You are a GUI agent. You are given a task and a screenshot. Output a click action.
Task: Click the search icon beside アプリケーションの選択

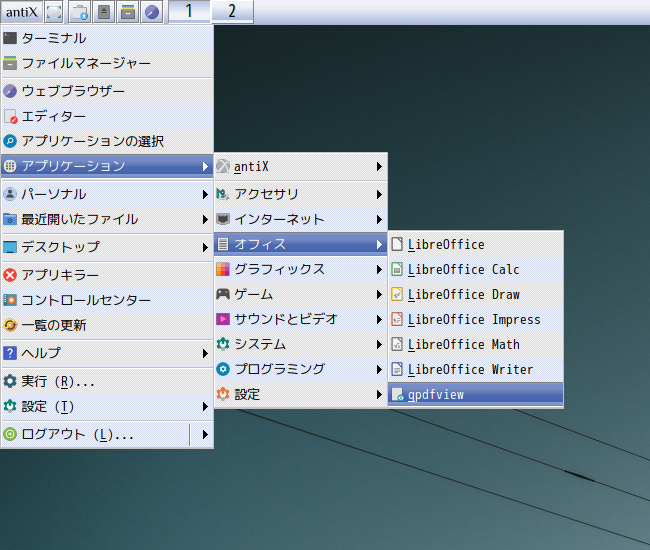tap(10, 141)
